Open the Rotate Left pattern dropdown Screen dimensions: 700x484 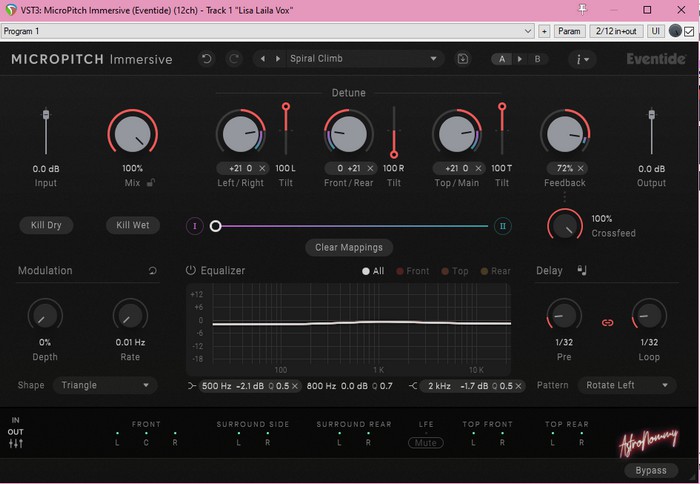point(626,385)
